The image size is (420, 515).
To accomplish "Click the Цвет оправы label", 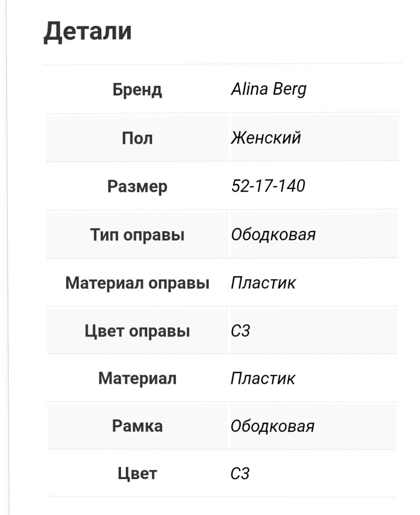I will [x=137, y=331].
